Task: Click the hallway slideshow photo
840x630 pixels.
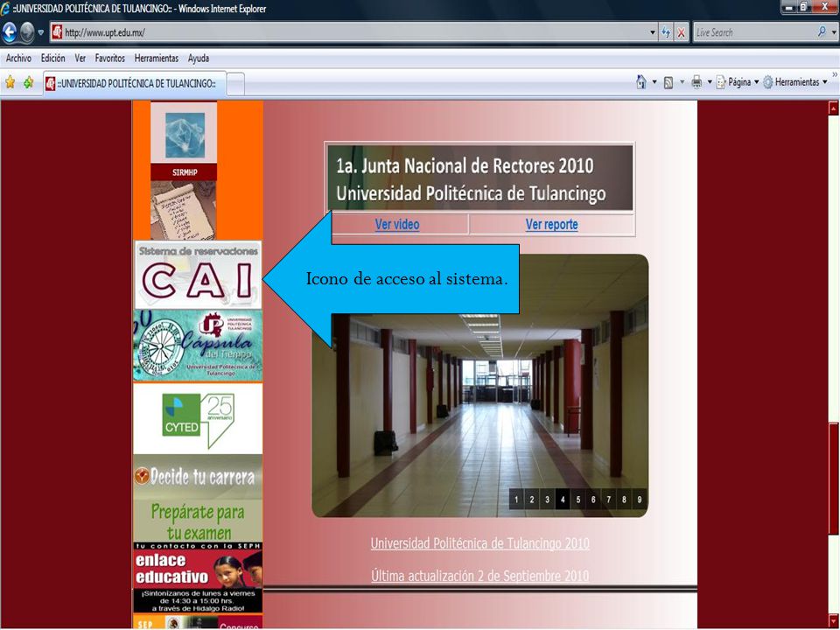Action: (480, 386)
